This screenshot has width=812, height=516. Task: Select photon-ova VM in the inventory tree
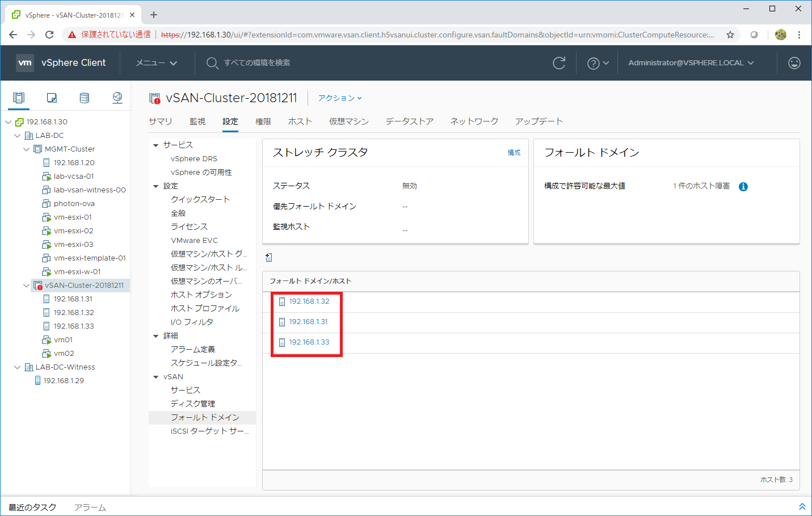pos(74,204)
